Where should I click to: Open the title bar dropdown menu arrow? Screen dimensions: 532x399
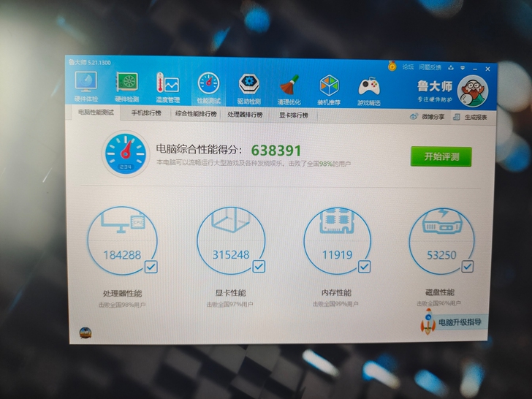click(463, 68)
